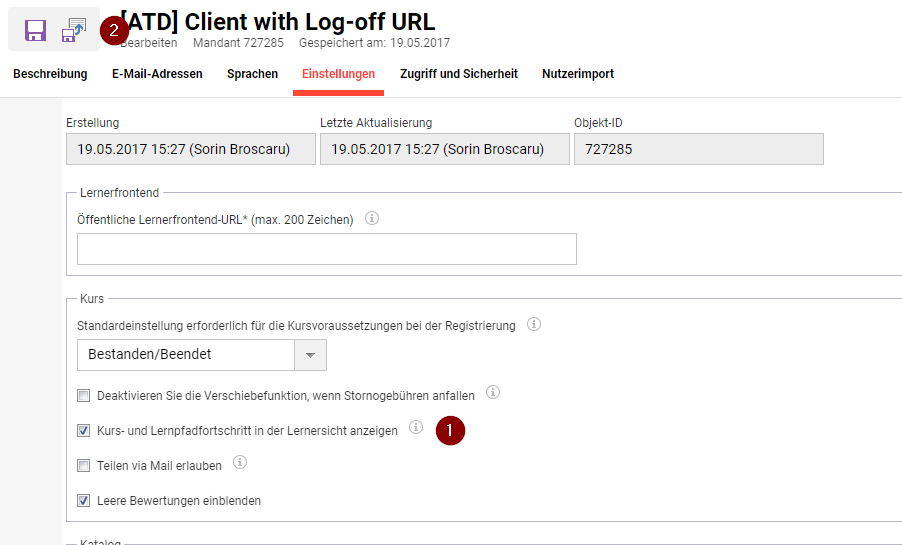Click info icon beside Kurs- und Lernpfadfortschritt

[x=416, y=428]
